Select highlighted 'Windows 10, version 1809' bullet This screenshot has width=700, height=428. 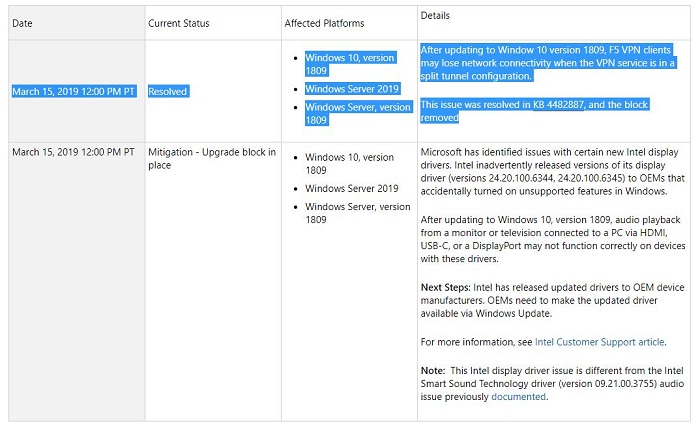point(350,64)
